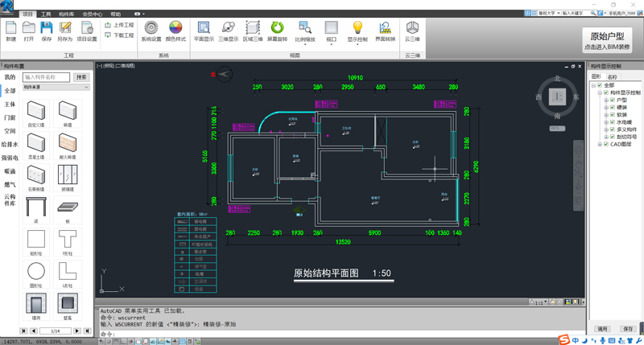
Task: Toggle the 软装 checkbox
Action: click(x=613, y=115)
